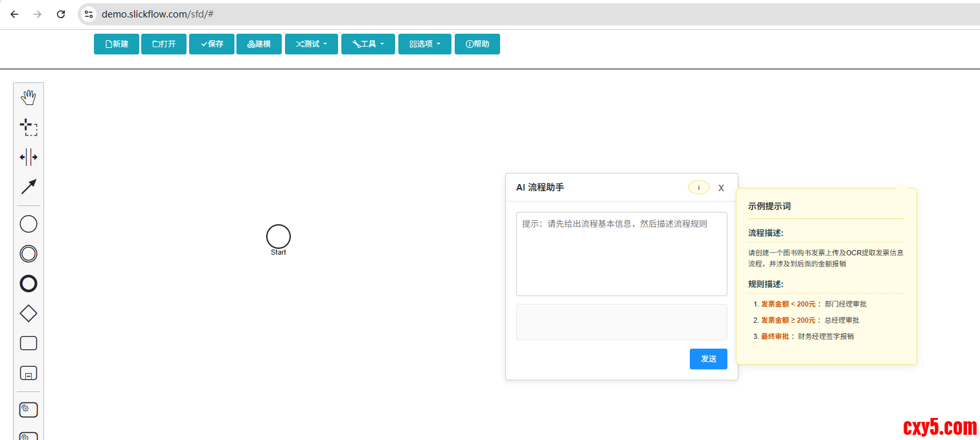Choose the space tool in palette
The width and height of the screenshot is (980, 440).
coord(28,157)
